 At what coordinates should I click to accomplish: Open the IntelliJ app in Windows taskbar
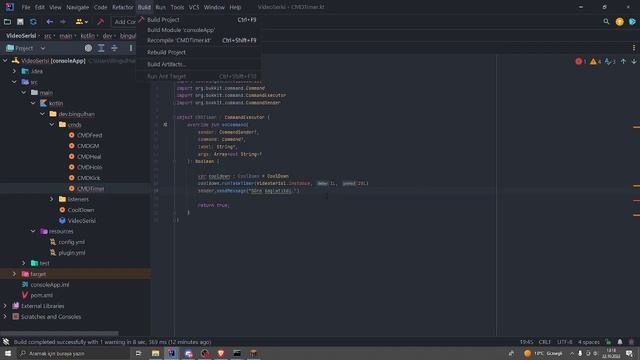(x=171, y=353)
